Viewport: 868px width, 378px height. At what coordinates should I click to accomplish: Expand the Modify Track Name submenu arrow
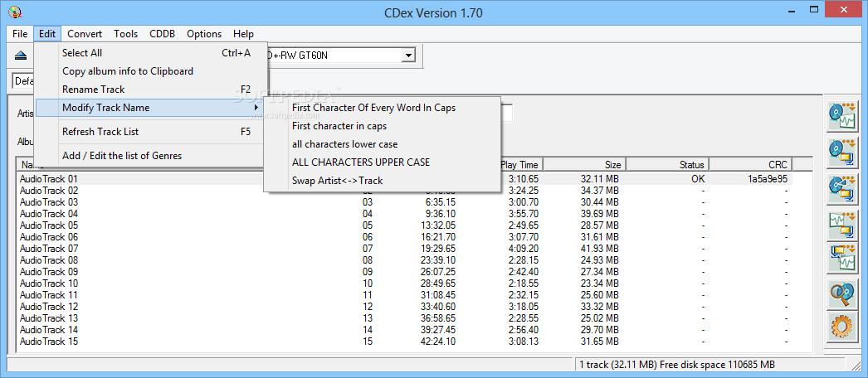coord(256,108)
